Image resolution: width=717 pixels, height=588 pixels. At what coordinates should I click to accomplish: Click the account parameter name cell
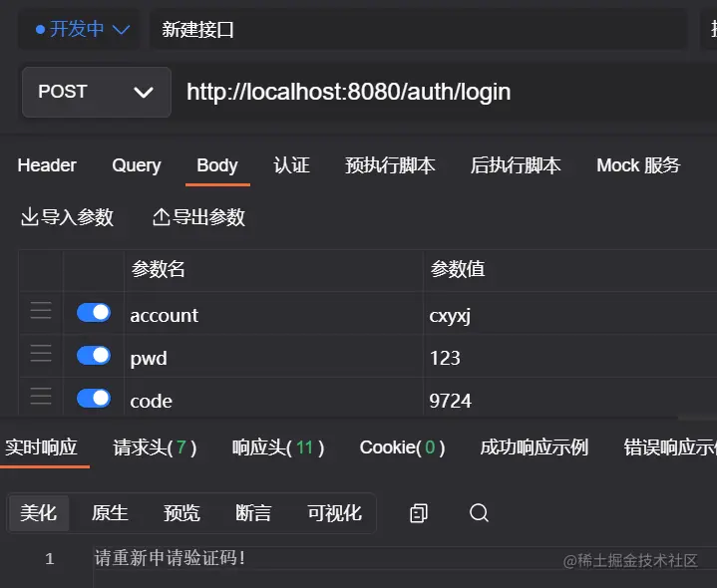(274, 314)
